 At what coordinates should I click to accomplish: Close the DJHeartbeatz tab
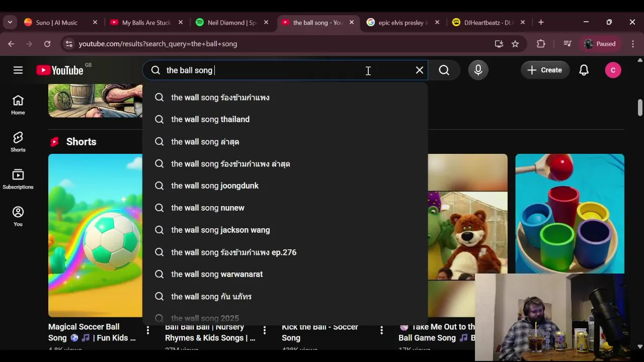pyautogui.click(x=523, y=23)
